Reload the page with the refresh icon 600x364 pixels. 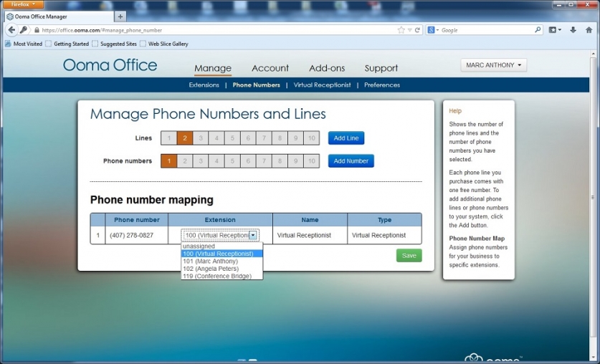(x=417, y=30)
